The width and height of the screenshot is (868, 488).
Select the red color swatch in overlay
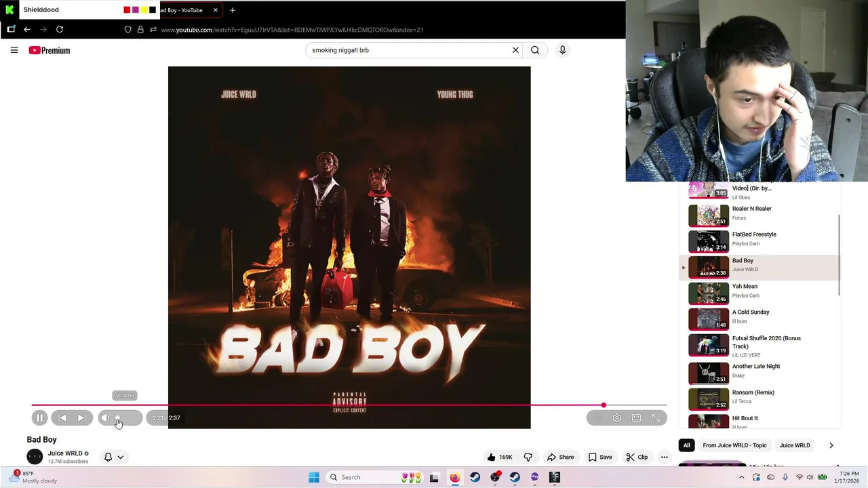coord(127,10)
